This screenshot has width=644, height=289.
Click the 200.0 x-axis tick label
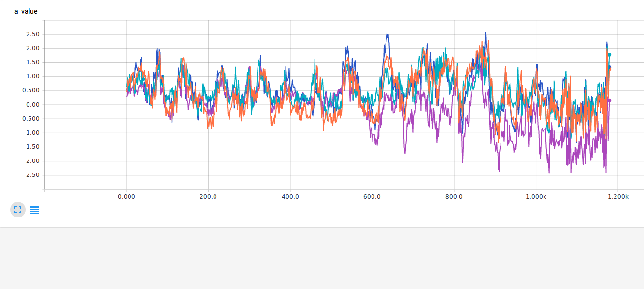208,197
